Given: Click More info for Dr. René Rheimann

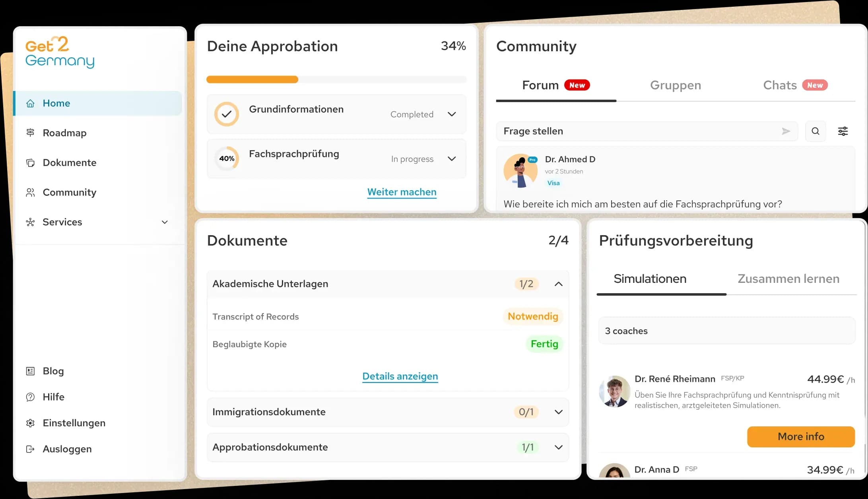Looking at the screenshot, I should pyautogui.click(x=800, y=436).
